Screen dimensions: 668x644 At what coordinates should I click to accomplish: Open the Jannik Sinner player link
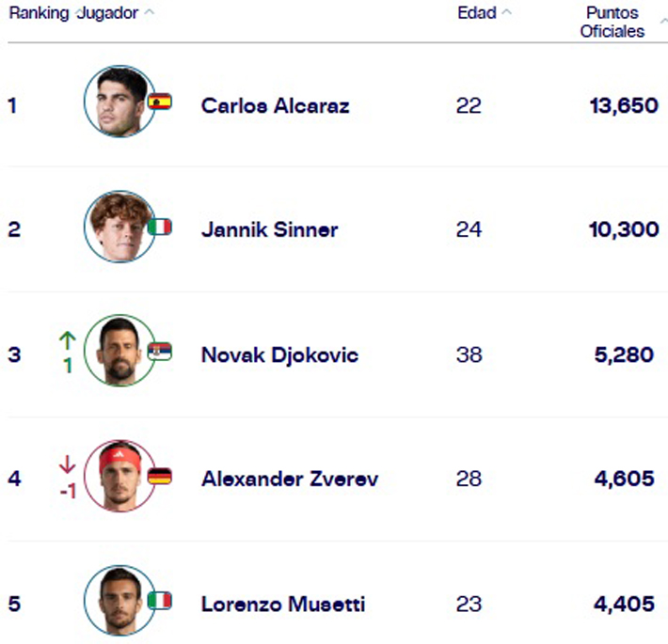pos(269,229)
